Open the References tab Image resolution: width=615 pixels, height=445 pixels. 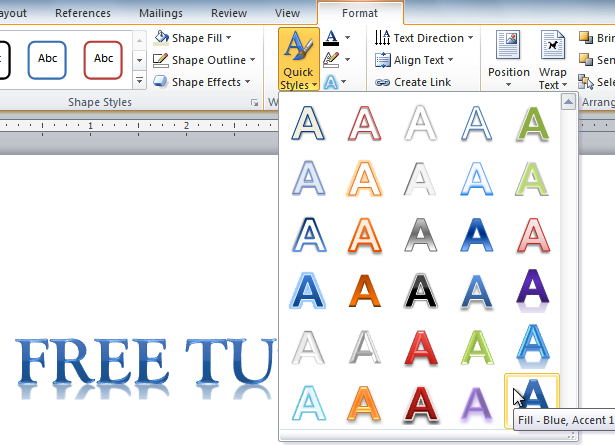pyautogui.click(x=83, y=13)
